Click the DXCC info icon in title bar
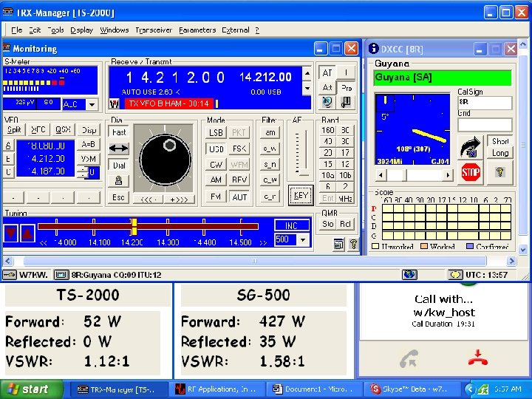Screen dimensions: 532x399 tap(373, 49)
